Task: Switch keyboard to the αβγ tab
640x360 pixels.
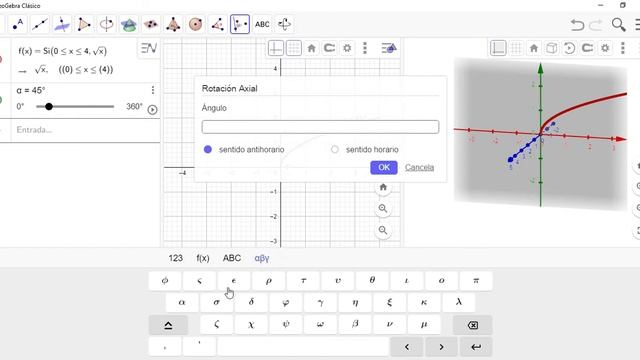Action: click(x=262, y=258)
